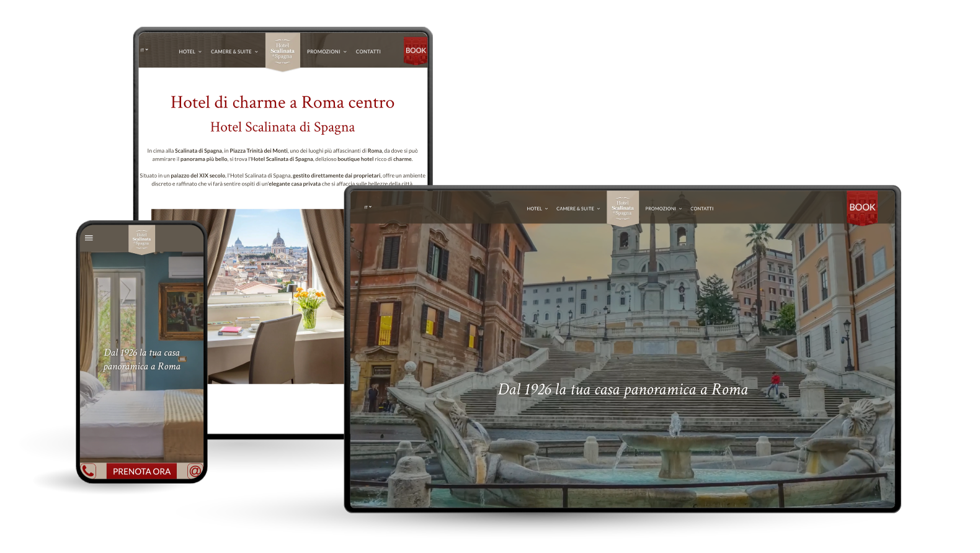Viewport: 980px width, 553px height.
Task: Open the IT language selector on the desktop mockup
Action: pyautogui.click(x=368, y=207)
